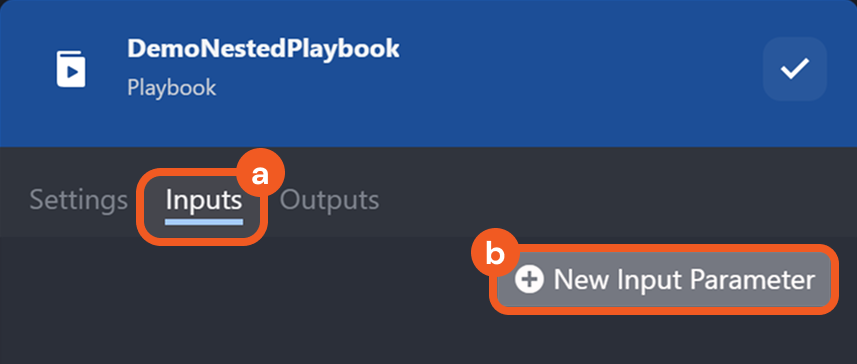Click the blue underline beneath Inputs

(x=204, y=222)
